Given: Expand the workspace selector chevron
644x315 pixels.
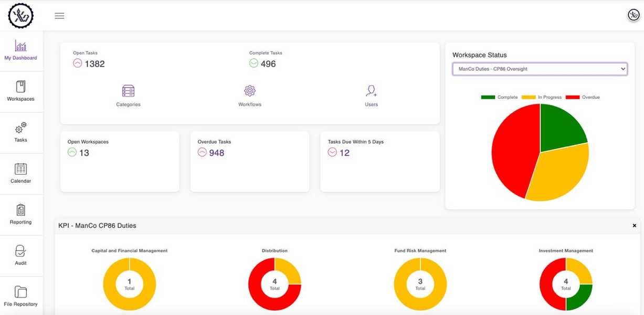Looking at the screenshot, I should [x=622, y=68].
